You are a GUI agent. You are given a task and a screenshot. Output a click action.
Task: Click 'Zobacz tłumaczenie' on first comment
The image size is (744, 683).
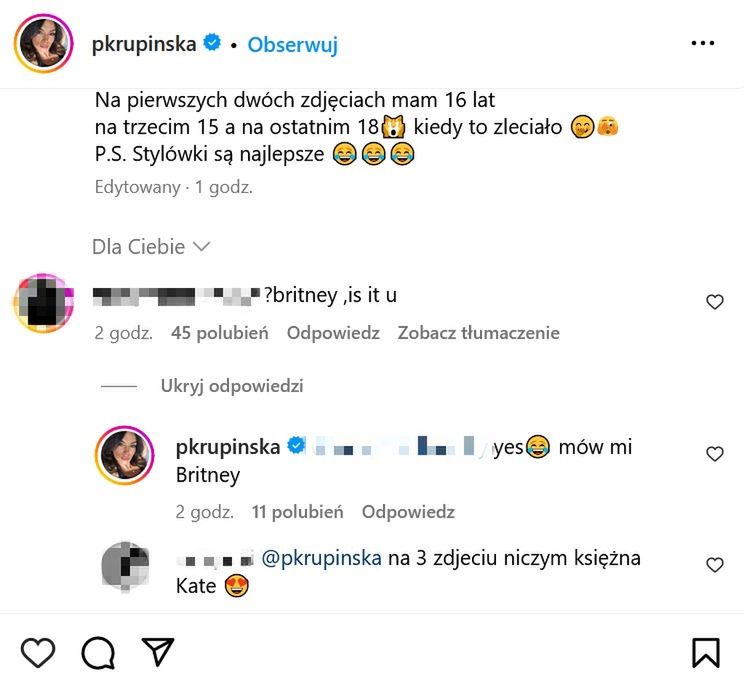(x=478, y=333)
